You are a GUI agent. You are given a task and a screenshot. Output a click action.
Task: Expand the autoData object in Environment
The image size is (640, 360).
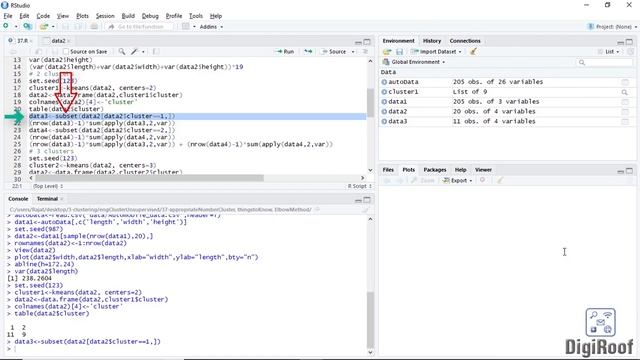tap(384, 82)
